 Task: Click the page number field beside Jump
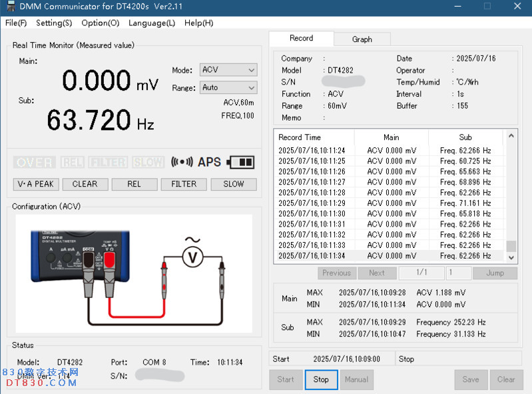tap(458, 273)
